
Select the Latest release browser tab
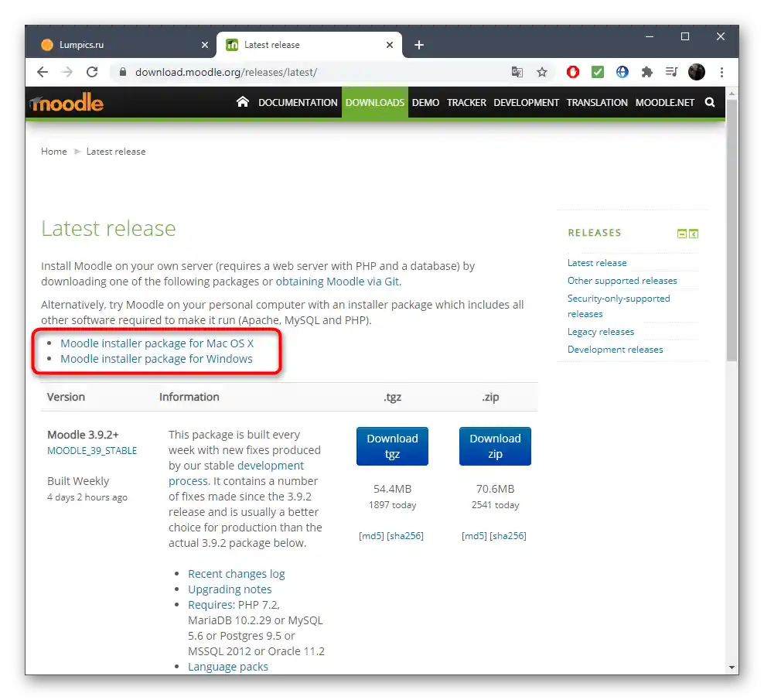point(309,45)
